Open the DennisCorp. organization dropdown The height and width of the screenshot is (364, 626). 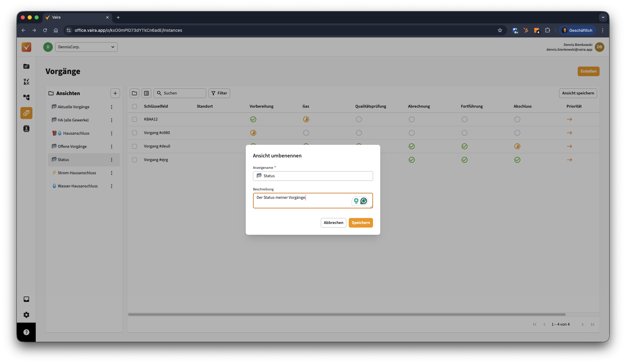86,47
